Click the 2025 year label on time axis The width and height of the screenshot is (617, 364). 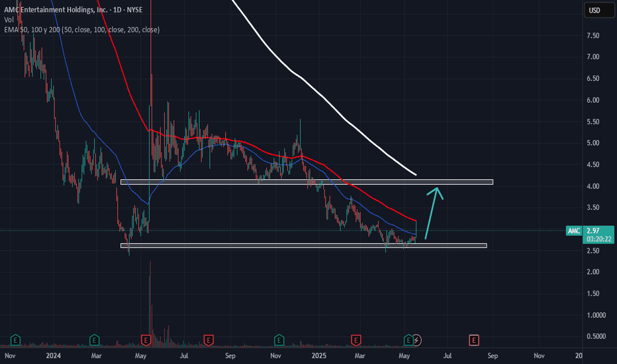click(x=318, y=356)
